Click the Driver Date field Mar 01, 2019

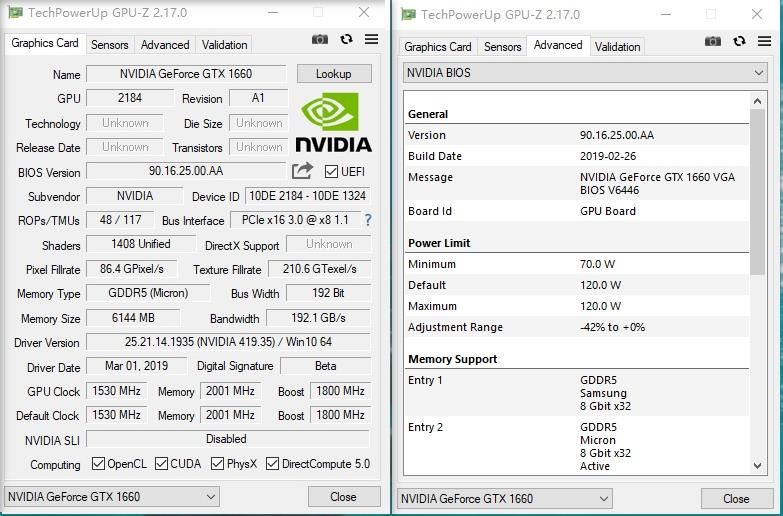pyautogui.click(x=136, y=366)
